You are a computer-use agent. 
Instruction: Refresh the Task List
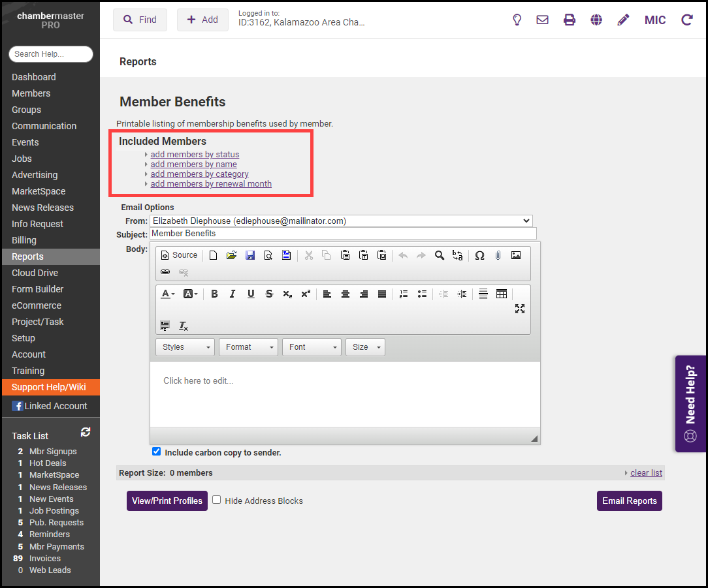pos(85,432)
